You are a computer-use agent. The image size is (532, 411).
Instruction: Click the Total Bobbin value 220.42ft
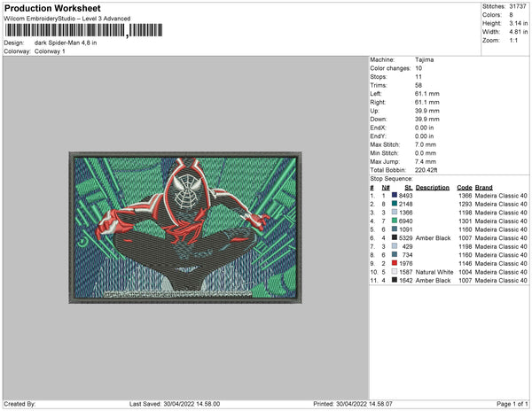(426, 170)
